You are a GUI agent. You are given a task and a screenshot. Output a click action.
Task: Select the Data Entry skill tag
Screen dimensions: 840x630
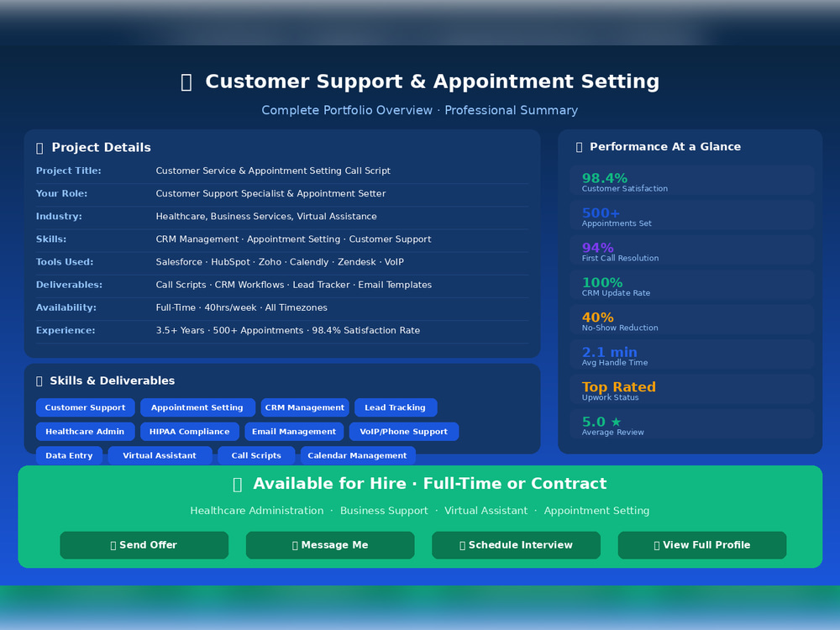point(69,456)
